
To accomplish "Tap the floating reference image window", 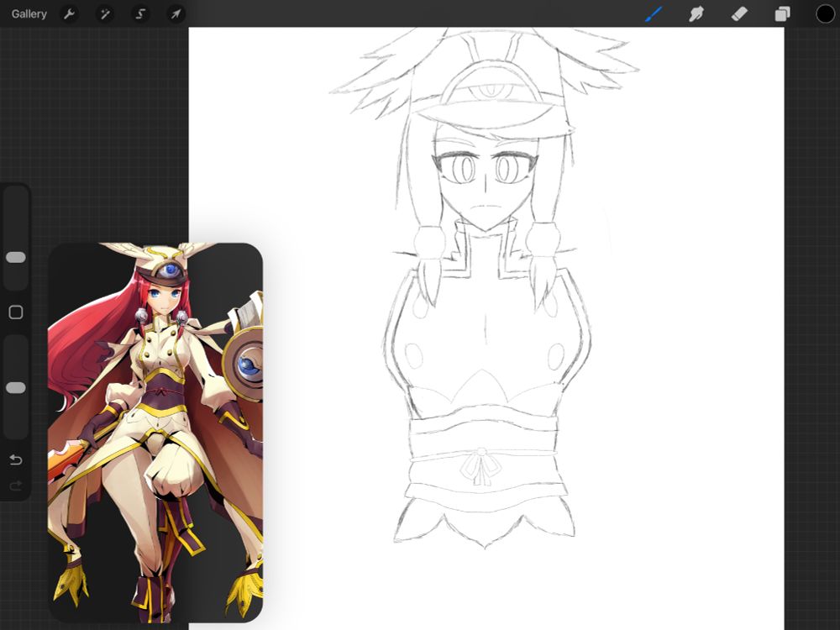I will point(155,433).
